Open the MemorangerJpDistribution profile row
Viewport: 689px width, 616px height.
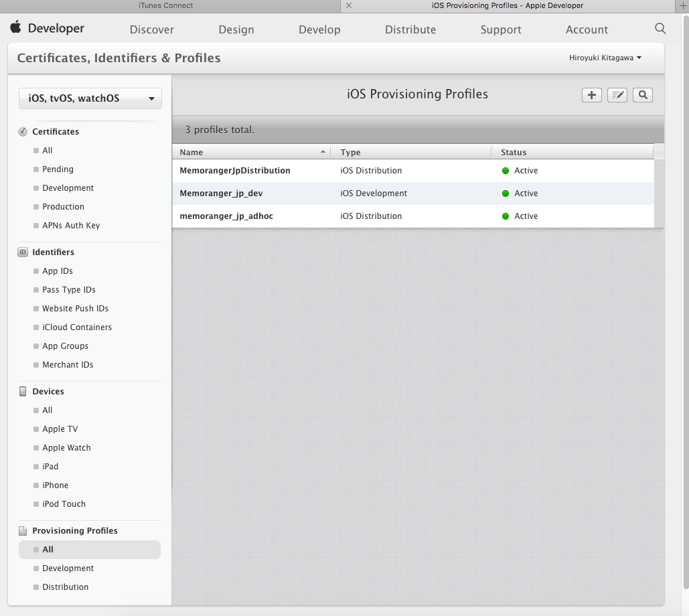point(413,171)
